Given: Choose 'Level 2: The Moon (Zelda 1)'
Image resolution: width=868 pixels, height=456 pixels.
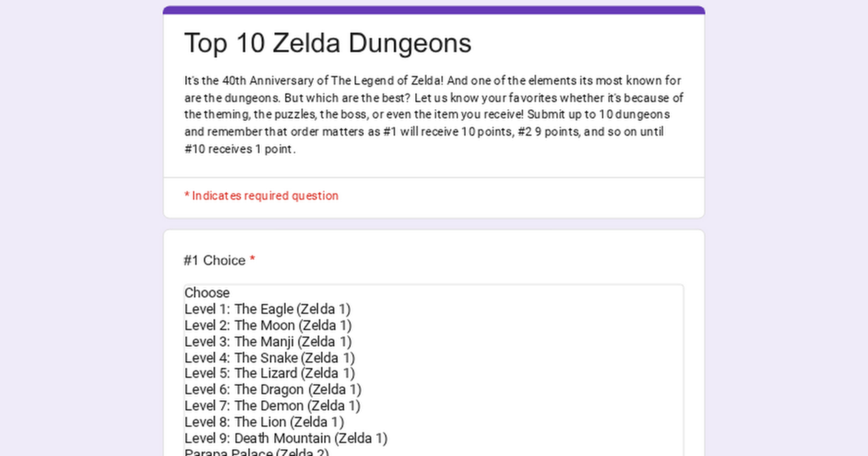Looking at the screenshot, I should [268, 325].
